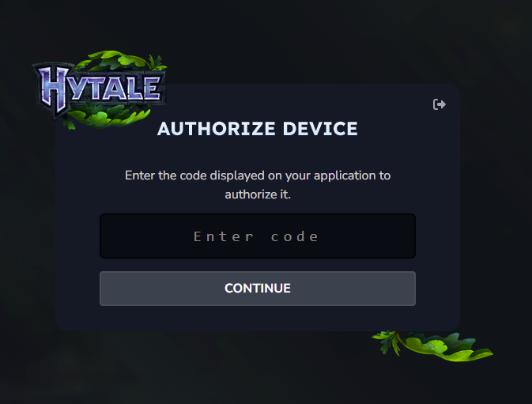Viewport: 532px width, 404px height.
Task: Click the green leaf decoration below the card
Action: [432, 346]
